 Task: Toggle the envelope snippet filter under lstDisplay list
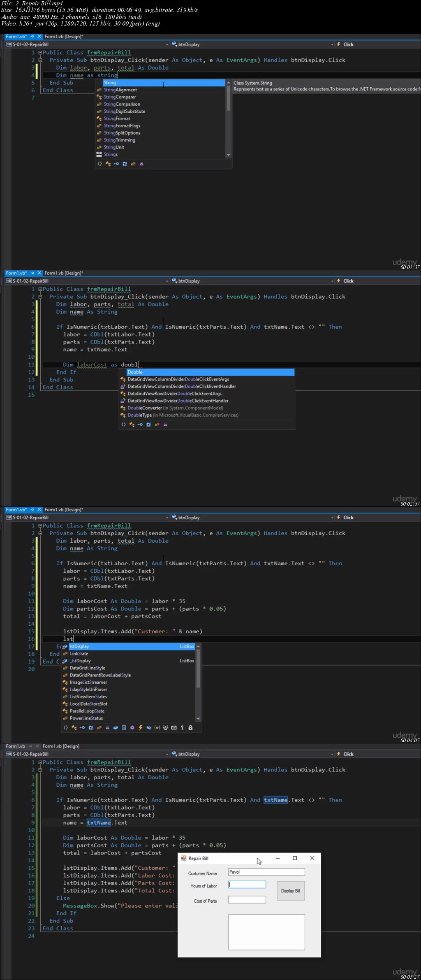(x=174, y=727)
